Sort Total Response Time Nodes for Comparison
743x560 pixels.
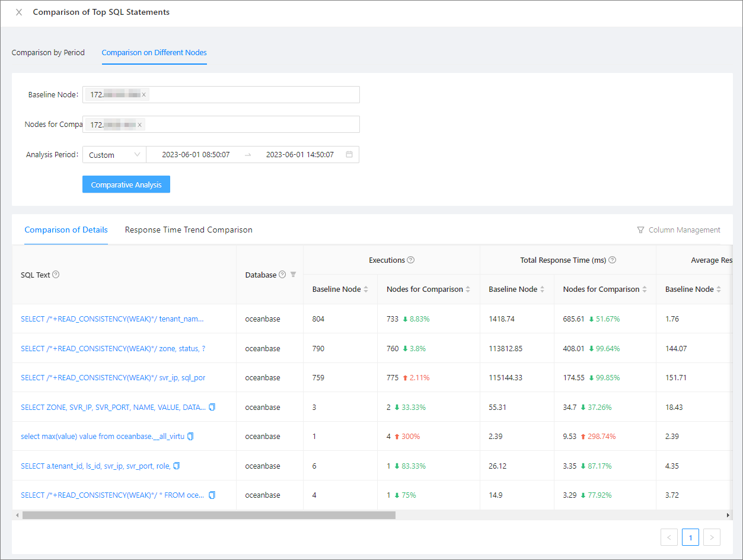[x=644, y=289]
